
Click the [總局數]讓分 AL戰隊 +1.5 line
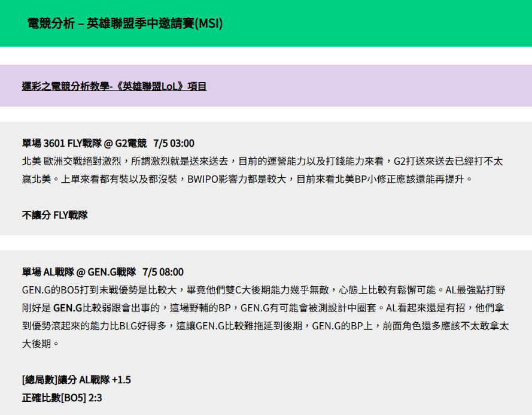(77, 380)
